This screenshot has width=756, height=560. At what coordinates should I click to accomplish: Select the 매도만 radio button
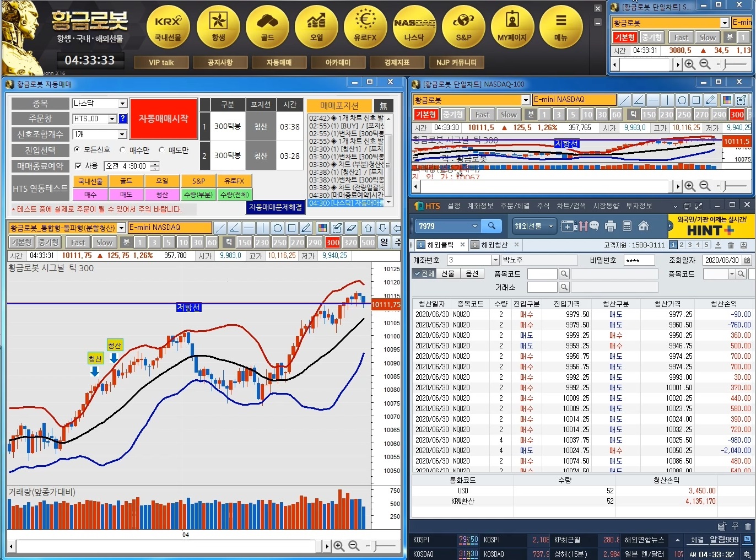tap(161, 149)
